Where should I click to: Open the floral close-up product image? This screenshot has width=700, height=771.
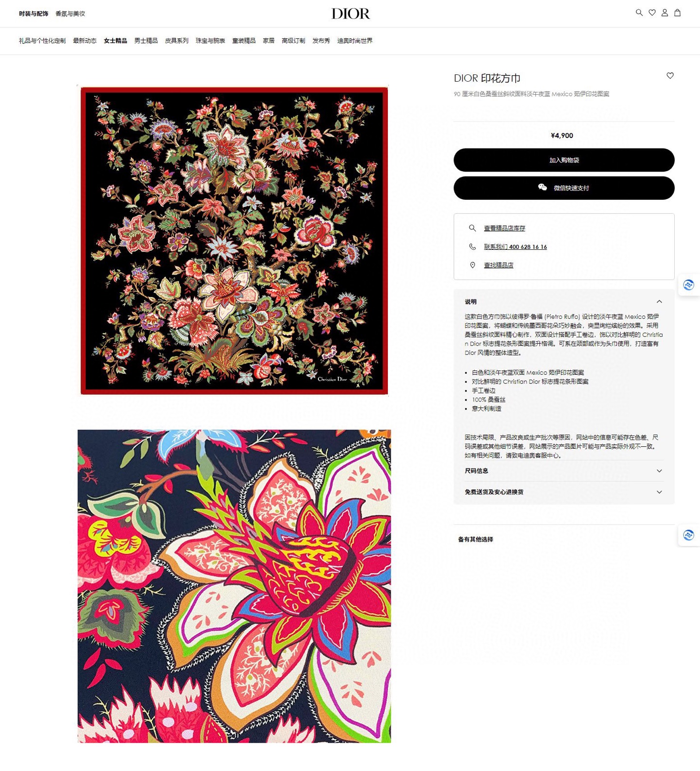pyautogui.click(x=234, y=586)
